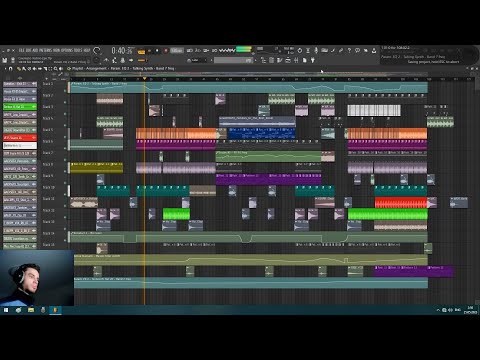Select the Zoom magnifier tool in playlist toolbar

pyautogui.click(x=56, y=68)
